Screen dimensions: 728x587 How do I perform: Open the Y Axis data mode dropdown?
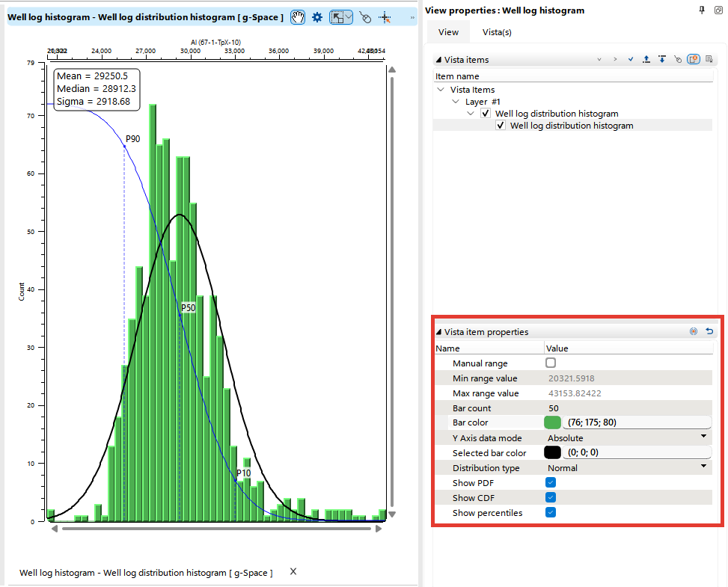[x=703, y=437]
